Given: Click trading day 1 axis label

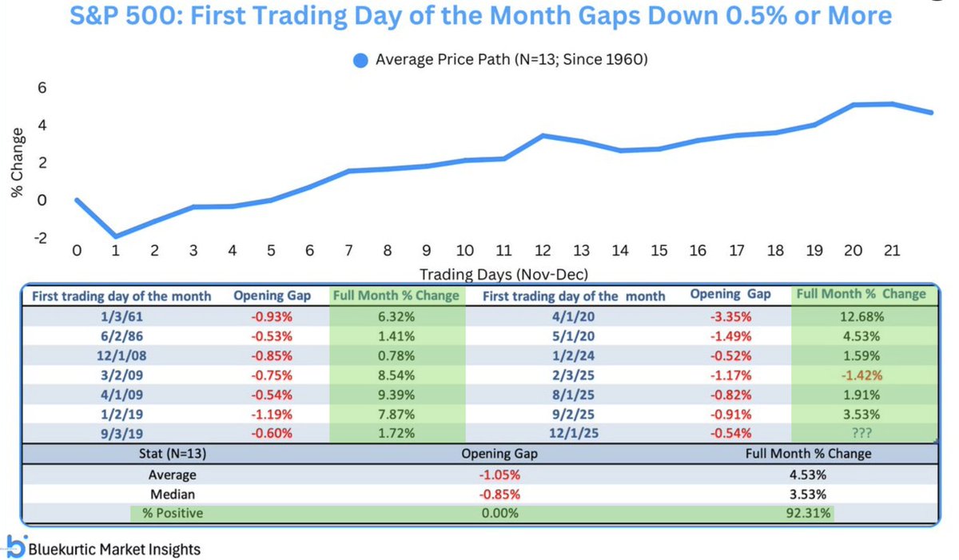Looking at the screenshot, I should click(x=116, y=250).
